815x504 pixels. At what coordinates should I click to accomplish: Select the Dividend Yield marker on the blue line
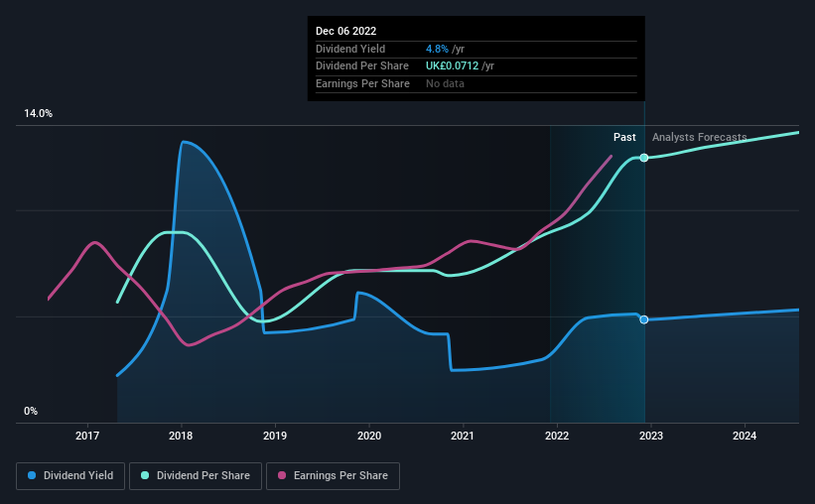tap(644, 319)
